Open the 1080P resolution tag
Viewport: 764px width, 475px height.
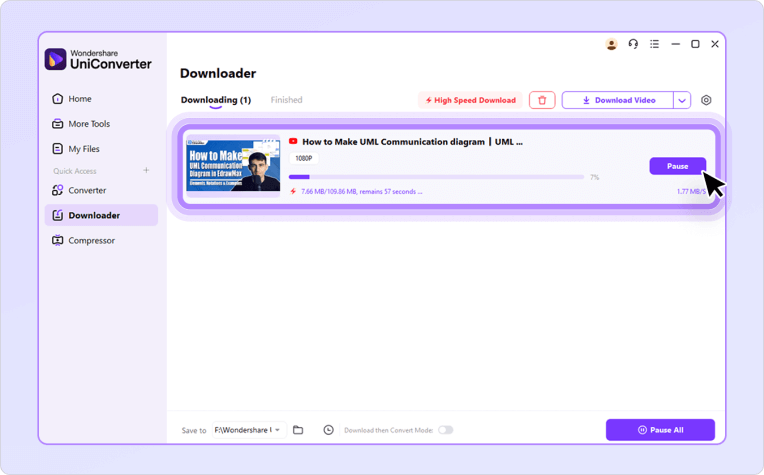[303, 158]
